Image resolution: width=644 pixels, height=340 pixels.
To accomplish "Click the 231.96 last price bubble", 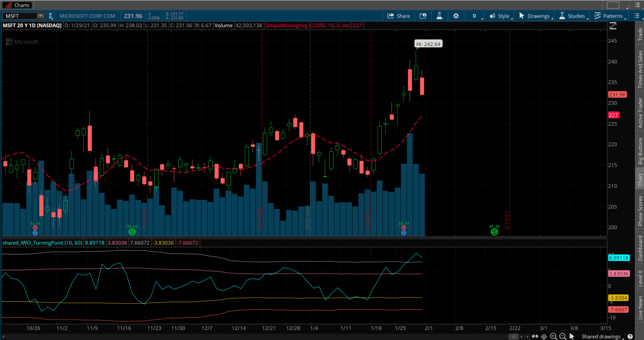I will (x=617, y=94).
